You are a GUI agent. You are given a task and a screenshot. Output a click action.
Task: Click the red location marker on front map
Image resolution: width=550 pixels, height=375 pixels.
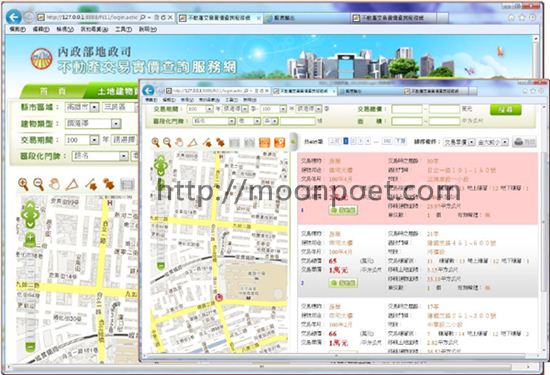pyautogui.click(x=219, y=298)
